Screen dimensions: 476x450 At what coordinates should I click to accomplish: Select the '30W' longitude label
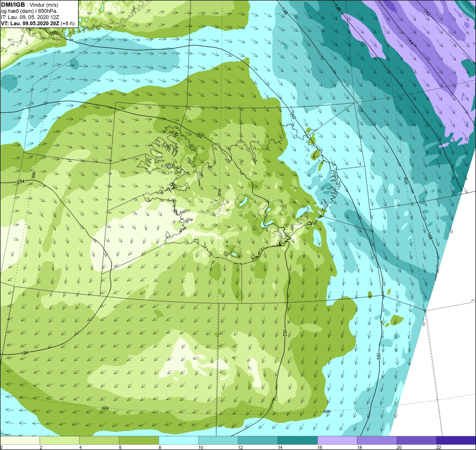[x=33, y=176]
